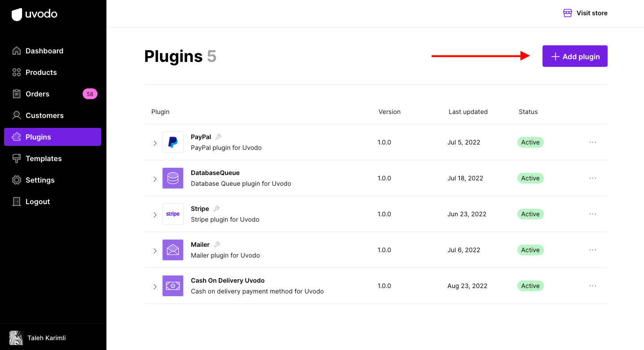Click the DatabaseQueue plugin name
Screen dimensions: 644x350
(x=215, y=173)
